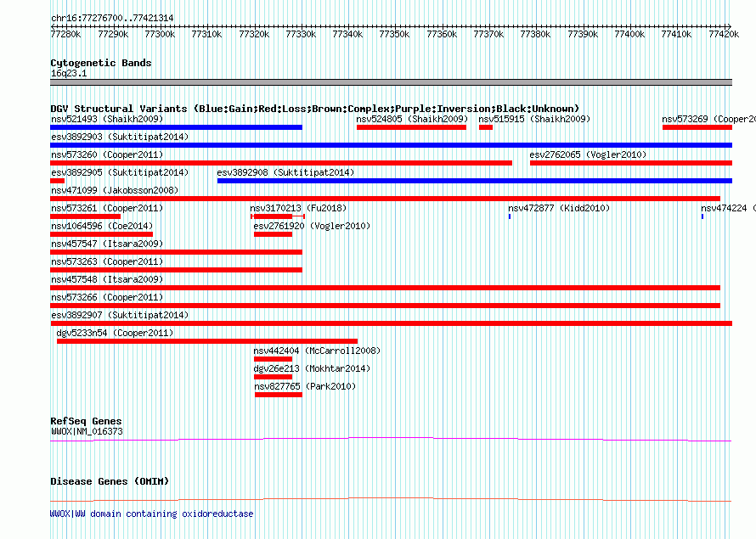Image resolution: width=756 pixels, height=539 pixels.
Task: Open nsv471099 (Jakobsson2008) variant
Action: click(115, 190)
